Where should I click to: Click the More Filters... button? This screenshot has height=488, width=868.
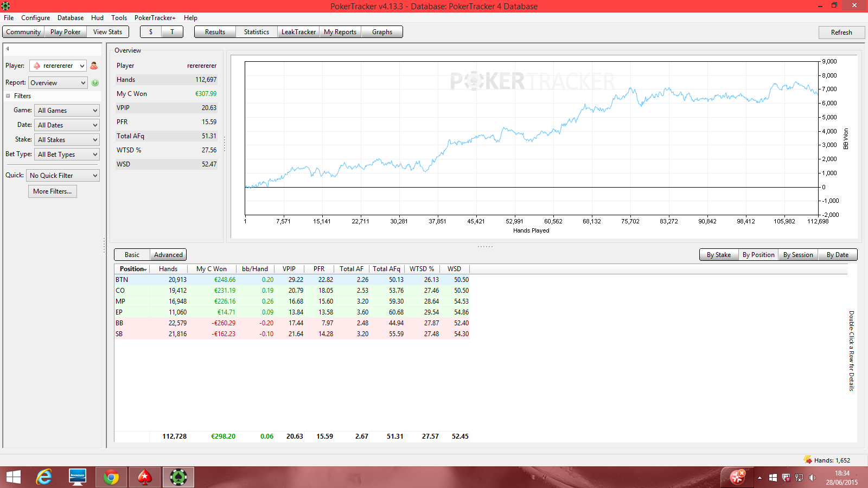click(x=53, y=191)
